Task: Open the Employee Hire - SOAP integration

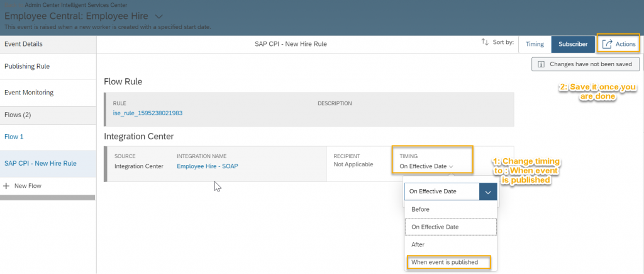Action: 208,166
